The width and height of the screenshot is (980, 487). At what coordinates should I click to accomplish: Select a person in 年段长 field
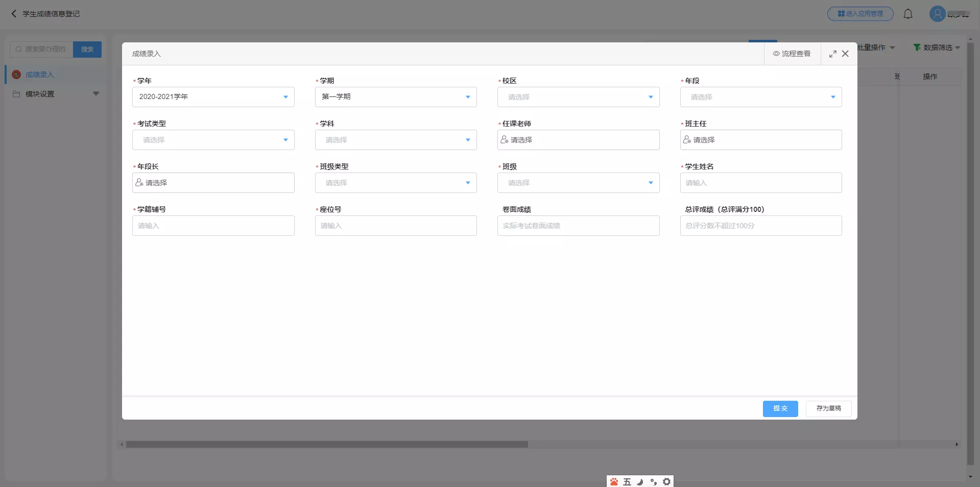[x=213, y=183]
